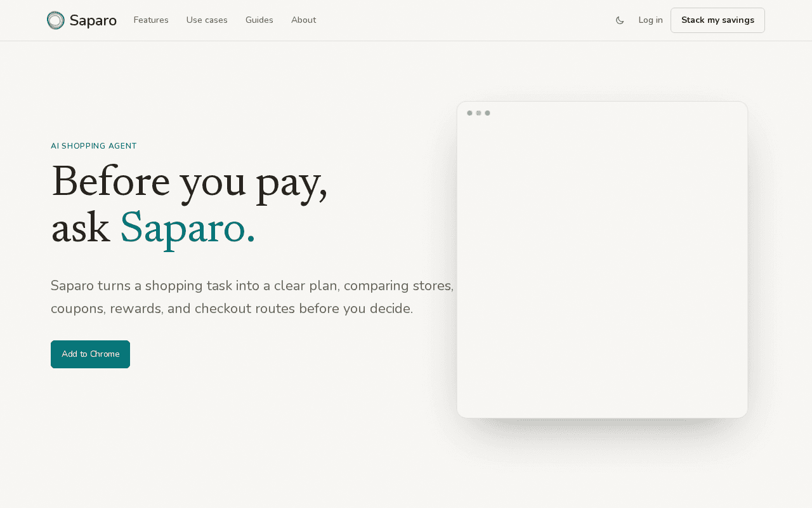Click the 'Before you pay,' headline line
812x508 pixels.
(x=189, y=183)
